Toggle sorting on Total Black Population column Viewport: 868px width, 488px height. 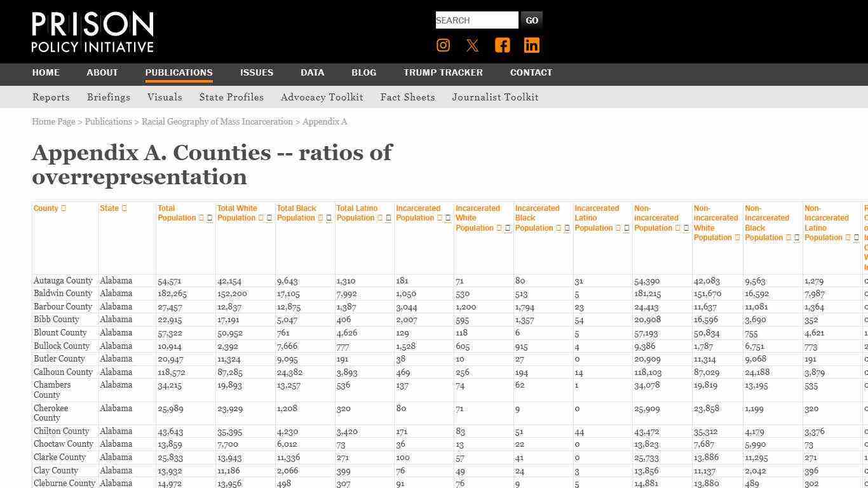click(320, 218)
